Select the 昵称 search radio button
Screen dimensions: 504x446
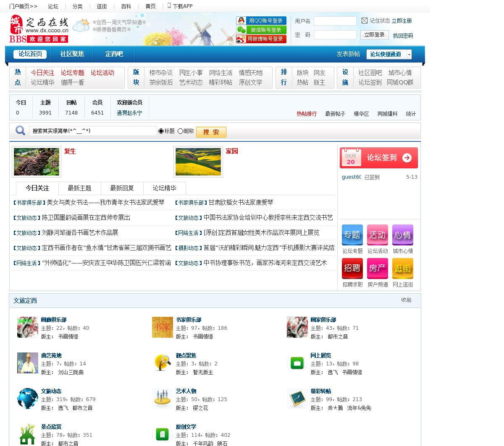(180, 131)
